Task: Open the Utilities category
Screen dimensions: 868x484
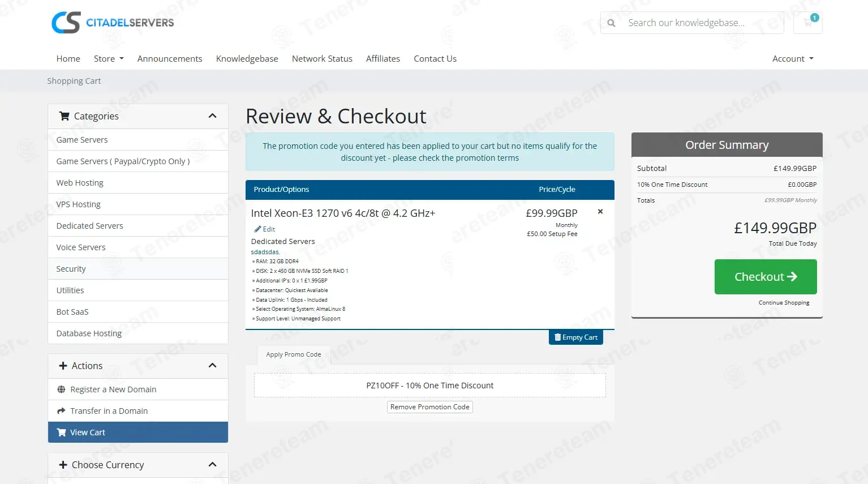Action: coord(138,290)
